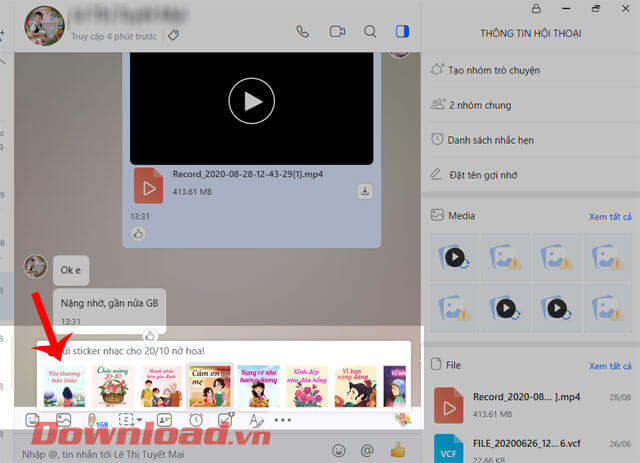640x463 pixels.
Task: Expand the screenshot tool dropdown arrow
Action: [x=139, y=420]
